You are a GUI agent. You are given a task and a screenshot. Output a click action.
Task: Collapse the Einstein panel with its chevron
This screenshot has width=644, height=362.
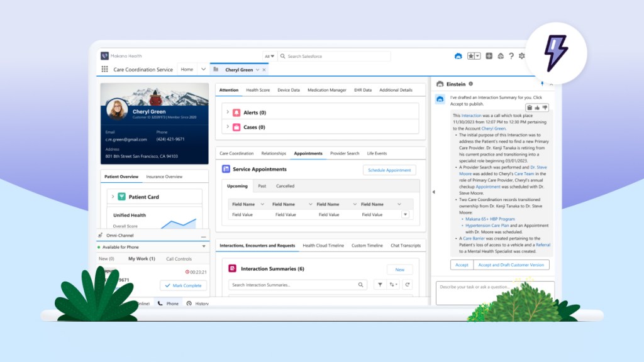(552, 84)
